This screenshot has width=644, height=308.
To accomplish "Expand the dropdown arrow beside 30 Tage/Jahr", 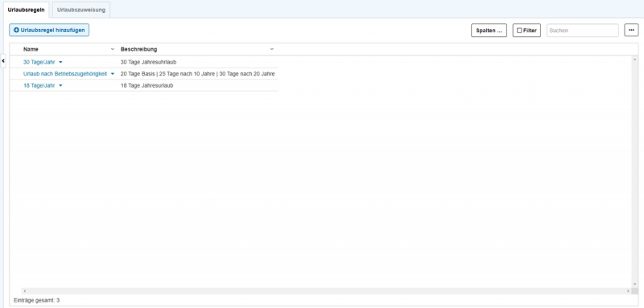I will point(60,63).
